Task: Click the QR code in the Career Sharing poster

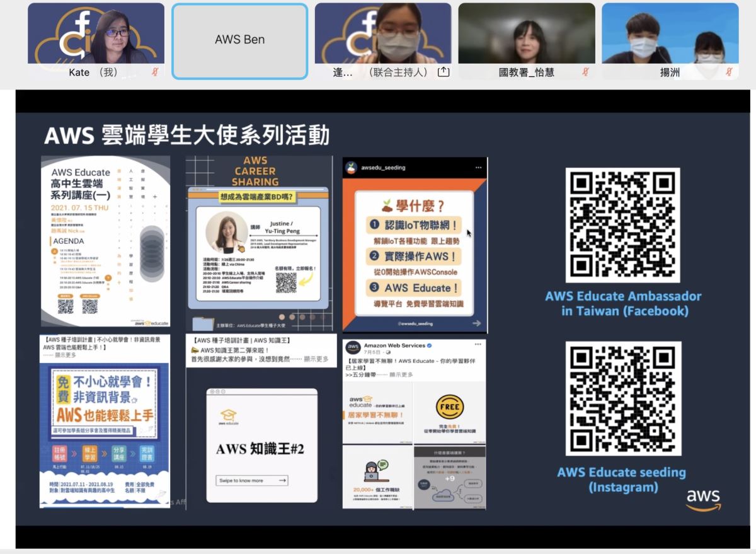Action: coord(286,282)
